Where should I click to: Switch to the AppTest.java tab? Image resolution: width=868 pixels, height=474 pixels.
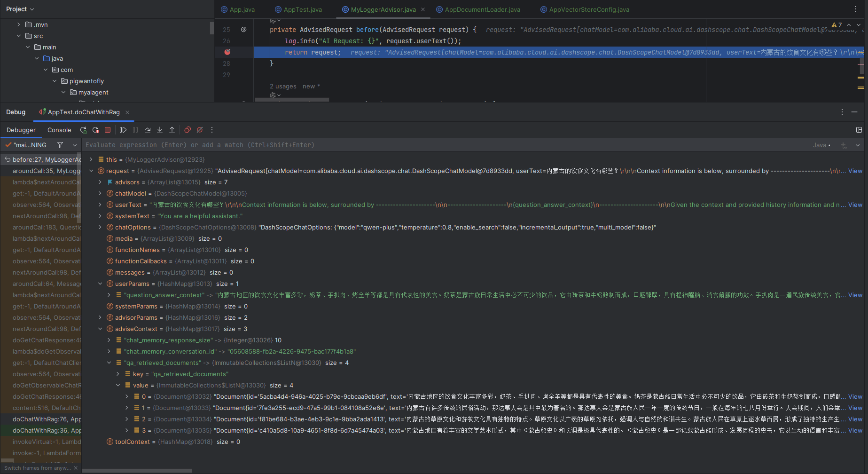pyautogui.click(x=299, y=9)
